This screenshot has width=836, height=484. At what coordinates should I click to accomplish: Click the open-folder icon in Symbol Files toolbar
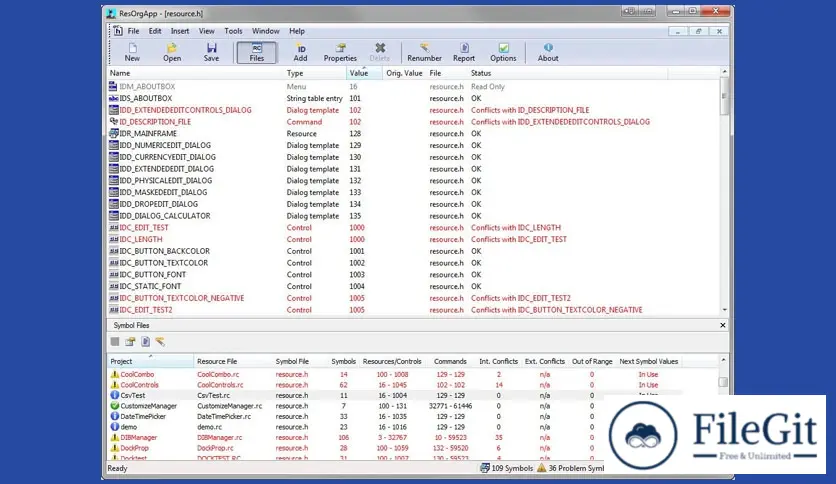pyautogui.click(x=130, y=342)
